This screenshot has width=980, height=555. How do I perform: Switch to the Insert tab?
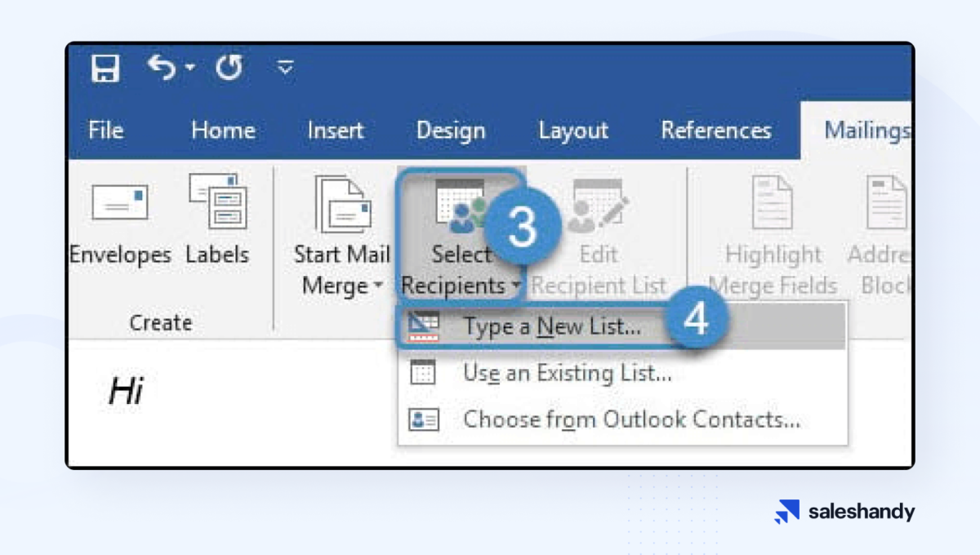click(x=335, y=131)
